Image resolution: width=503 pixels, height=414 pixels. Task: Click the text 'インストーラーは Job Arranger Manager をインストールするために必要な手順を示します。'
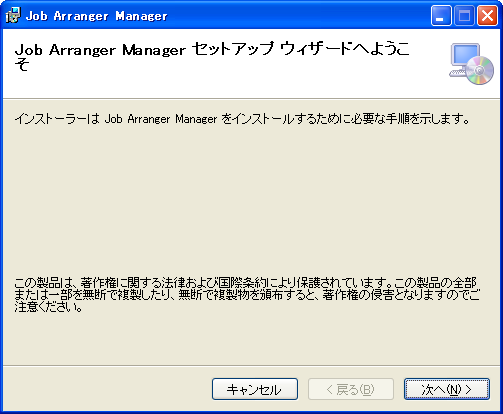pos(242,119)
